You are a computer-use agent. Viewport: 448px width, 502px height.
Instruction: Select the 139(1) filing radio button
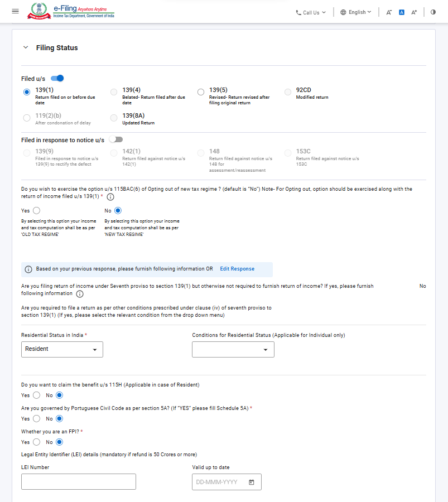27,92
